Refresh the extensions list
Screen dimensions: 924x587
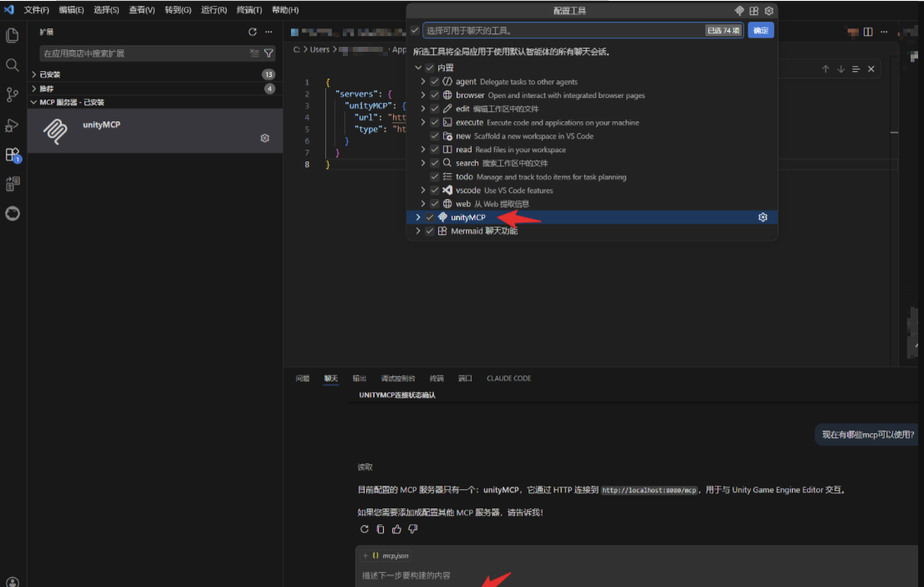[x=253, y=32]
